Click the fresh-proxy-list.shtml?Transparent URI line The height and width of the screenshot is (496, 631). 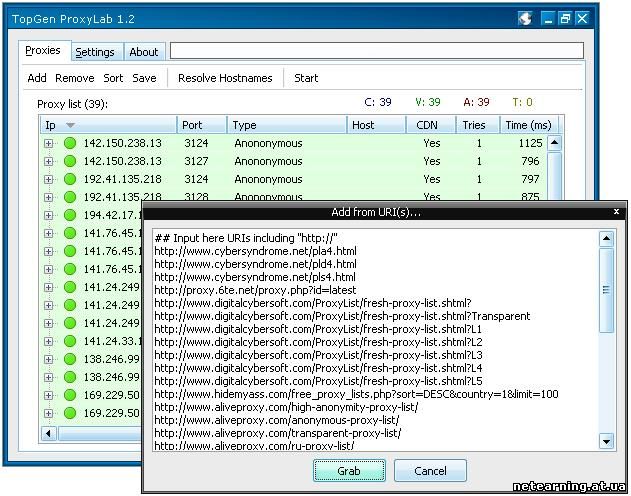click(x=342, y=316)
